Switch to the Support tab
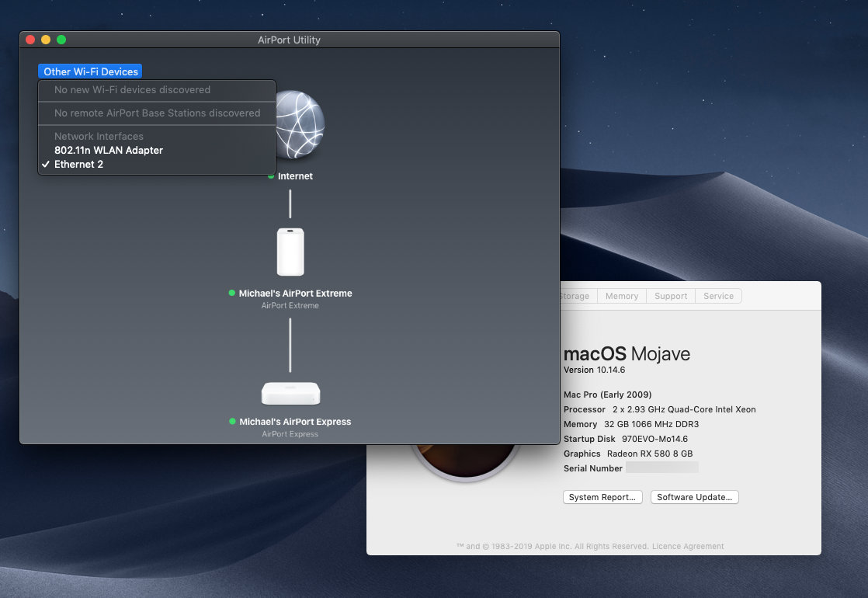The height and width of the screenshot is (598, 868). pos(671,296)
